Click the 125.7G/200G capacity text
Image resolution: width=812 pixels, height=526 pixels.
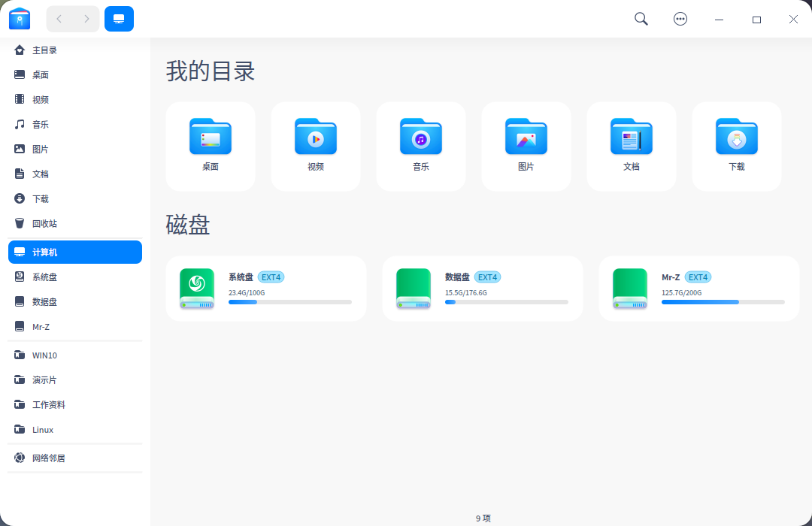coord(681,292)
